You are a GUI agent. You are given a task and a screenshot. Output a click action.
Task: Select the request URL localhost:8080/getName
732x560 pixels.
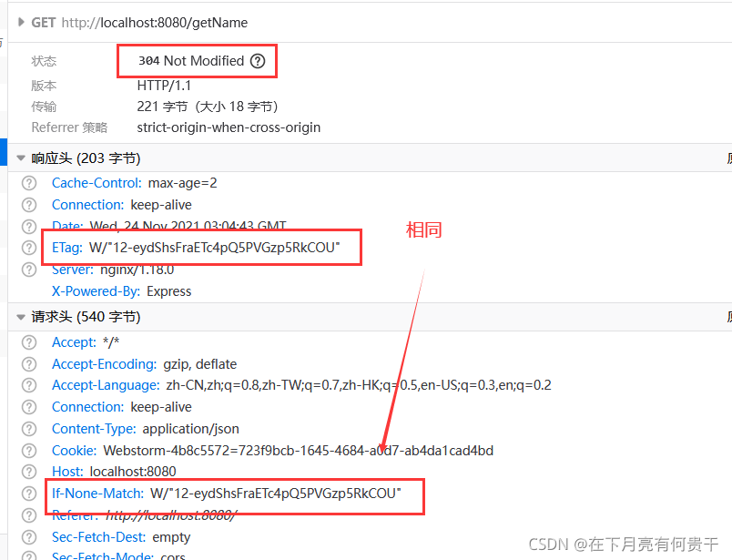(x=155, y=23)
